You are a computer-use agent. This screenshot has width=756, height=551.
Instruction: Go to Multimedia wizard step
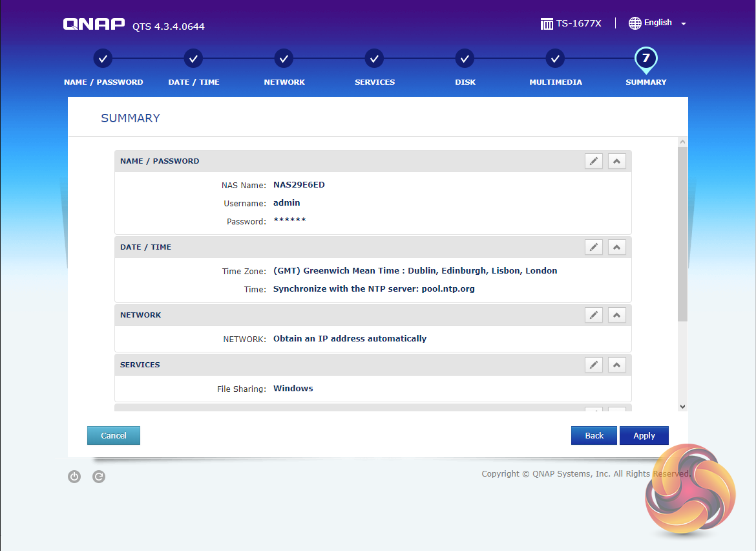pos(556,59)
